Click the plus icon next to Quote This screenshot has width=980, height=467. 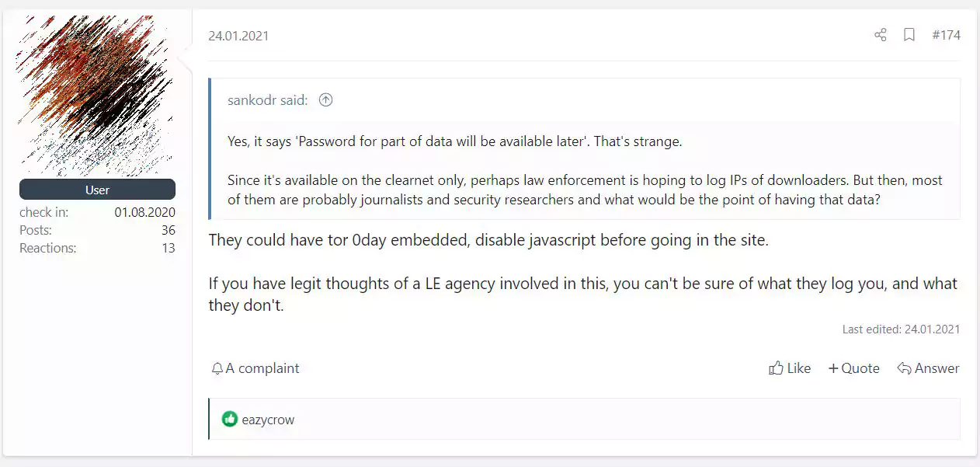(833, 368)
